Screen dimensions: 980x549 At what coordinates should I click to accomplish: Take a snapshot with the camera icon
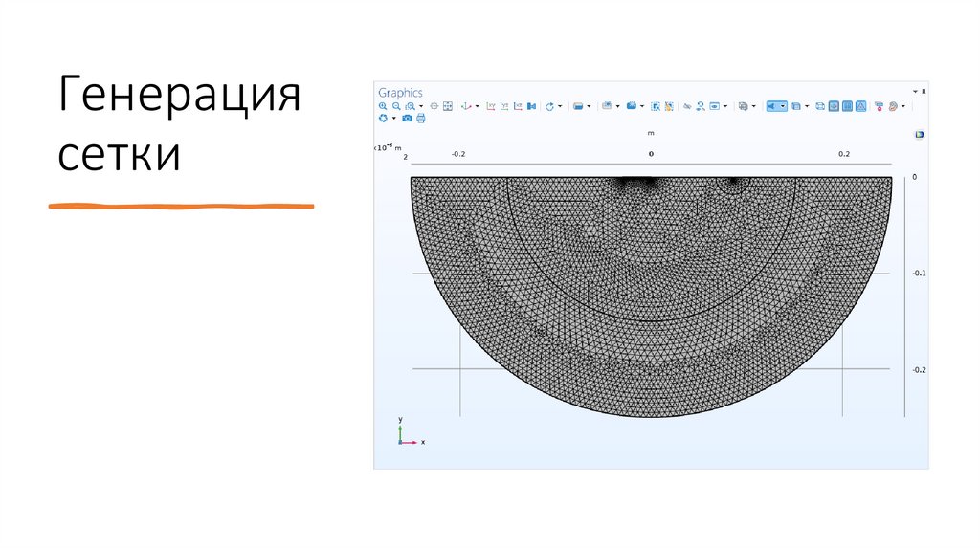point(407,118)
